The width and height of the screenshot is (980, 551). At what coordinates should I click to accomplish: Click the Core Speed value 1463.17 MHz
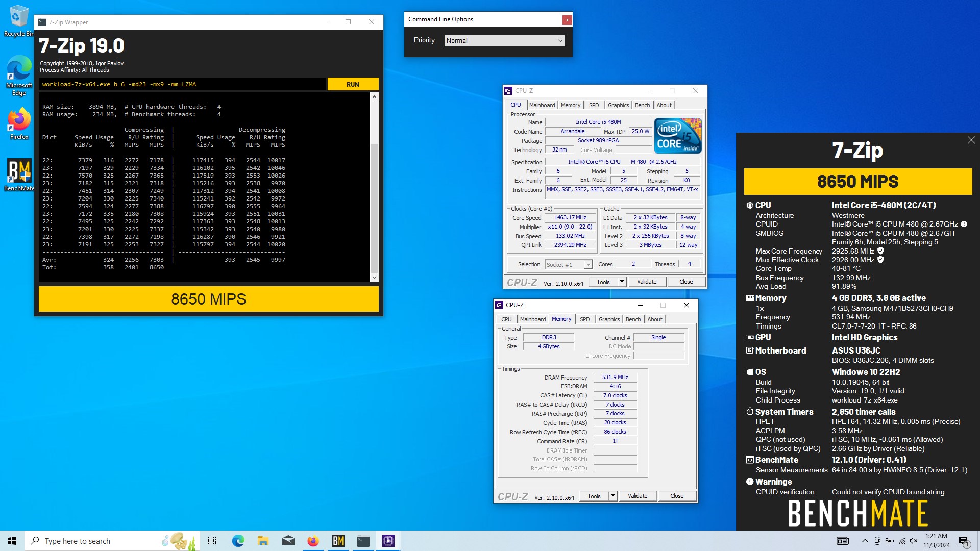[x=570, y=218]
